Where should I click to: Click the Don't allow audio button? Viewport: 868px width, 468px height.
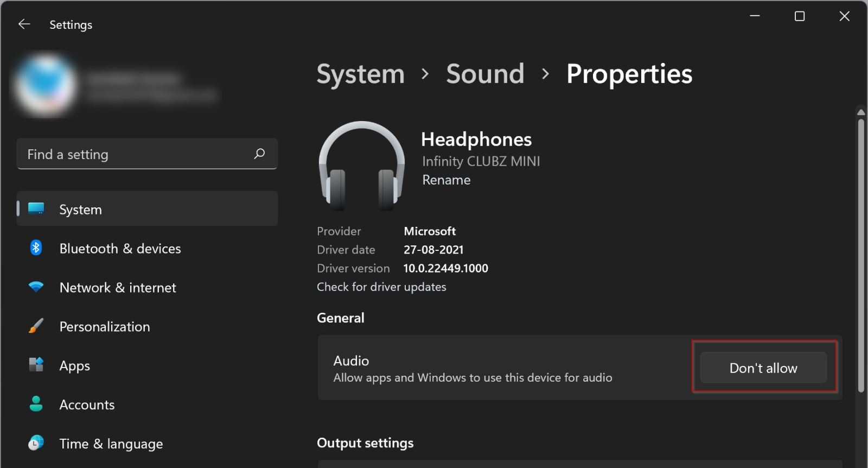tap(763, 368)
